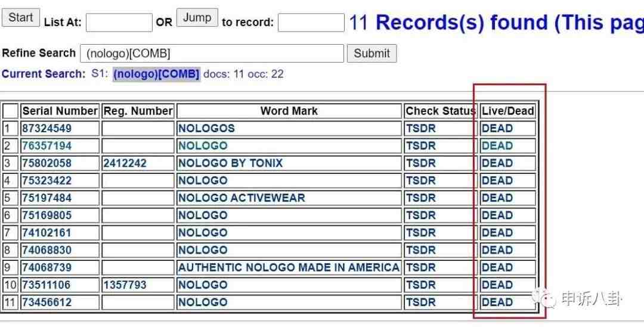644x327 pixels.
Task: Open AUTHENTIC NOLOGO MADE IN AMERICA mark
Action: (x=289, y=267)
